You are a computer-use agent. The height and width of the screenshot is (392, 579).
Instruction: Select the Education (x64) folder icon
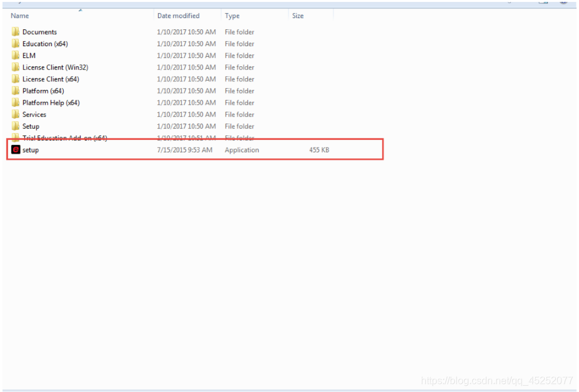16,44
